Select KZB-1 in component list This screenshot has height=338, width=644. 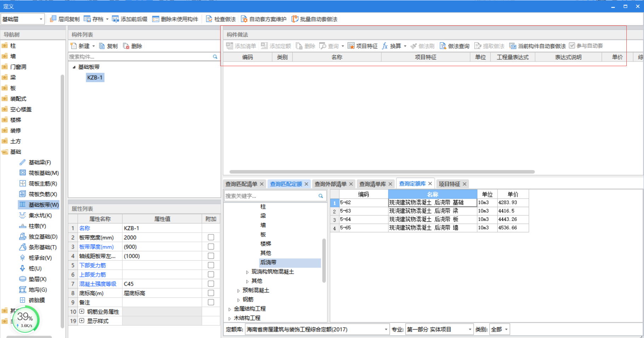point(95,77)
